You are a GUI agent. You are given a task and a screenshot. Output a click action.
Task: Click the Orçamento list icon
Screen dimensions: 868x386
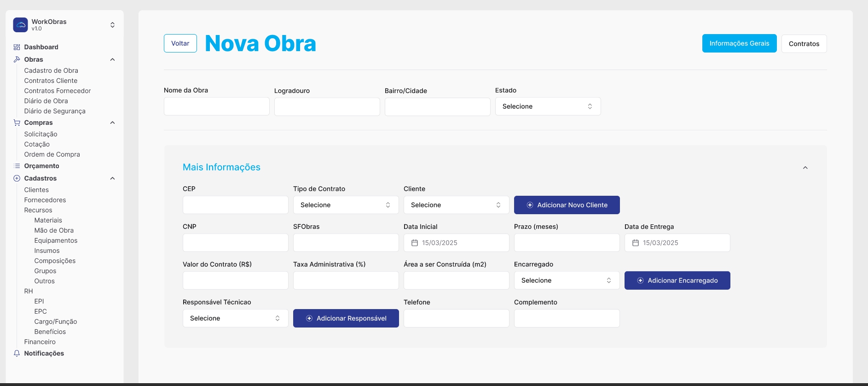pos(17,166)
